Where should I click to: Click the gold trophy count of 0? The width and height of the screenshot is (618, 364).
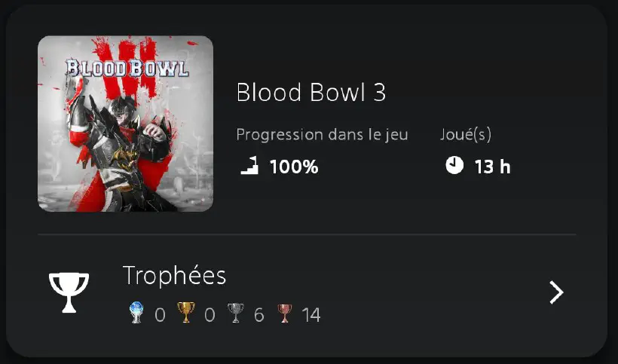point(210,315)
